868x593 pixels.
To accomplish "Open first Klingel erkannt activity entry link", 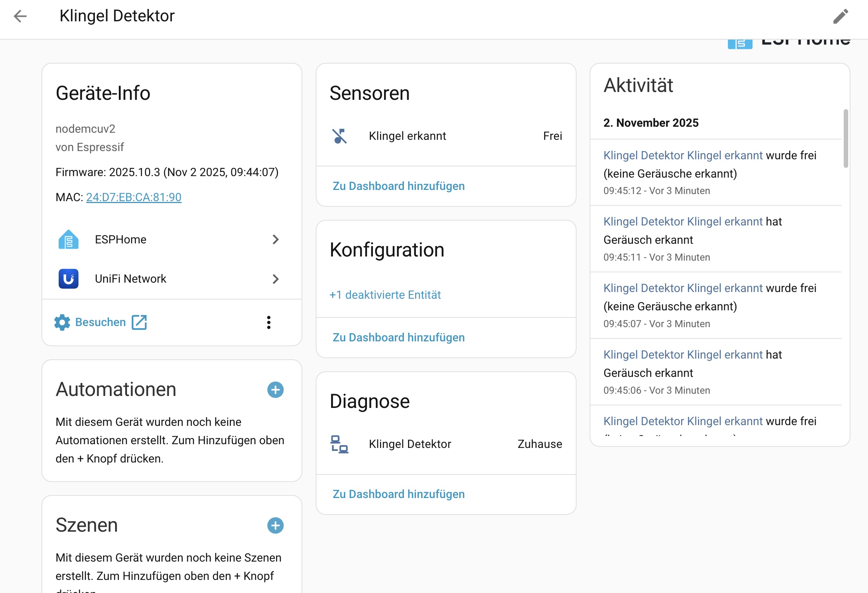I will [683, 156].
